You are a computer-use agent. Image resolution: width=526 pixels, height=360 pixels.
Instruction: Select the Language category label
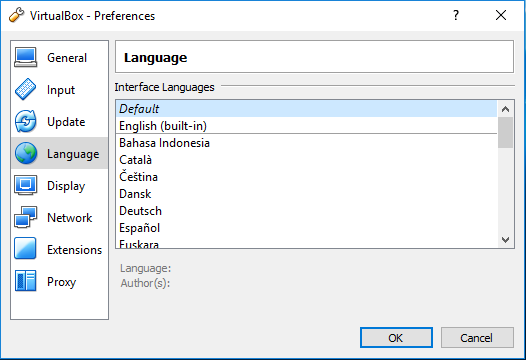pyautogui.click(x=73, y=154)
